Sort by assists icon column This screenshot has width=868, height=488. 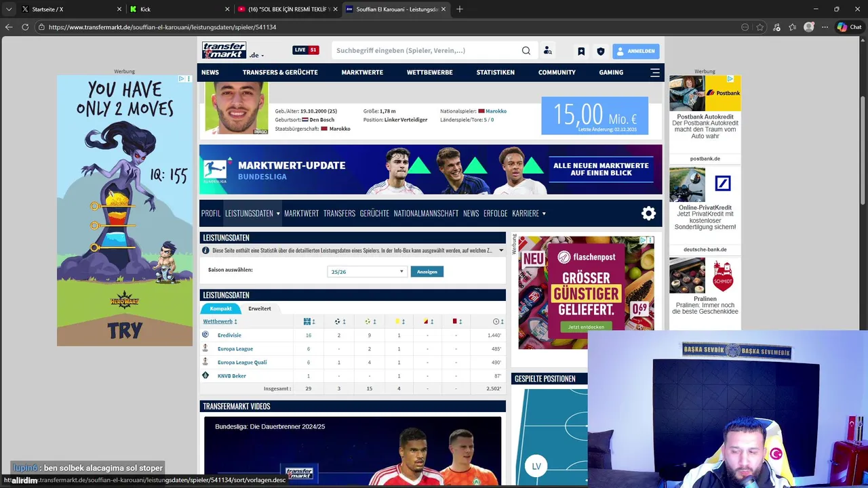point(368,321)
